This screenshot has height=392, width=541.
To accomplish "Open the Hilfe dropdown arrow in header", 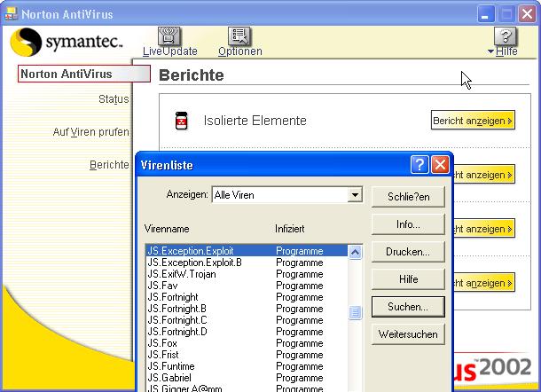I will pyautogui.click(x=490, y=51).
